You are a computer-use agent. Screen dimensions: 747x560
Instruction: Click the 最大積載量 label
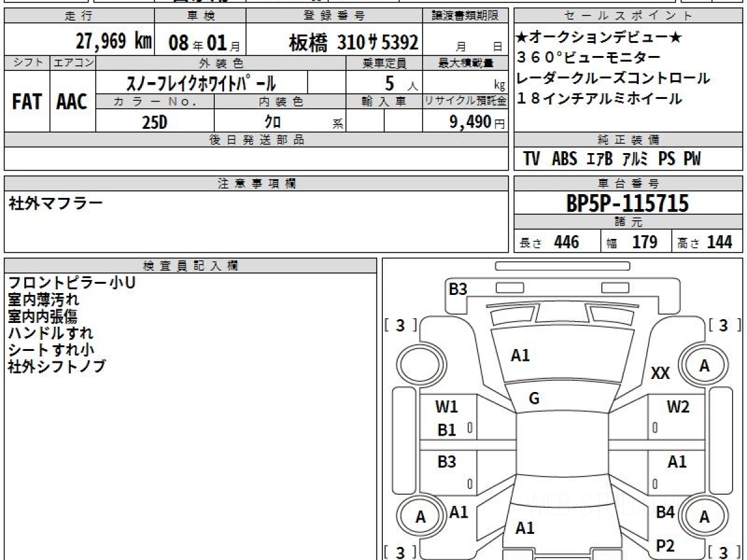coord(466,63)
